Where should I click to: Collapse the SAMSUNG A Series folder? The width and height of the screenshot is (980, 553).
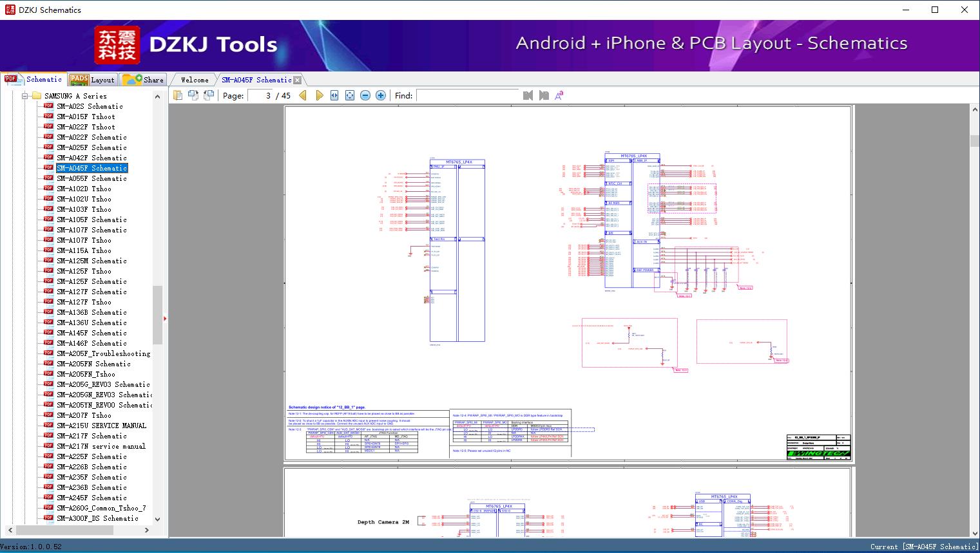click(25, 96)
